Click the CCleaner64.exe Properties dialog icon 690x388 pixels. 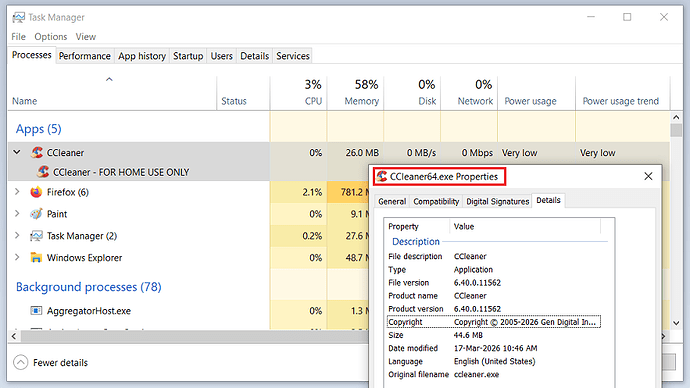tap(382, 176)
